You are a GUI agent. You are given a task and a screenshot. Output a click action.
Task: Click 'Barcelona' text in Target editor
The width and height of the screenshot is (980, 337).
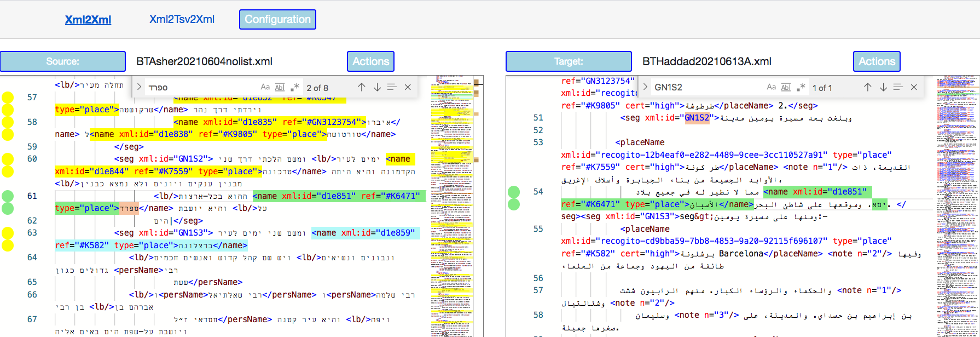point(741,254)
